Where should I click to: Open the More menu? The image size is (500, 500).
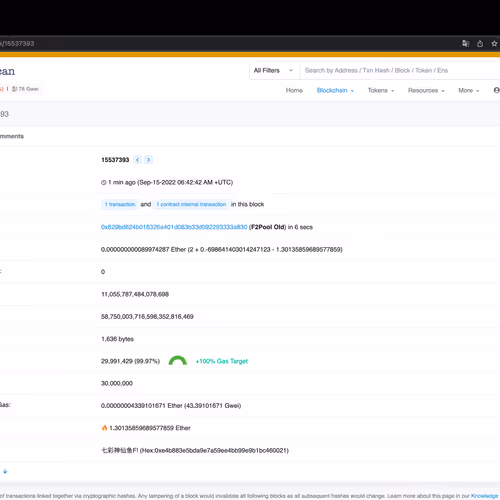(468, 90)
